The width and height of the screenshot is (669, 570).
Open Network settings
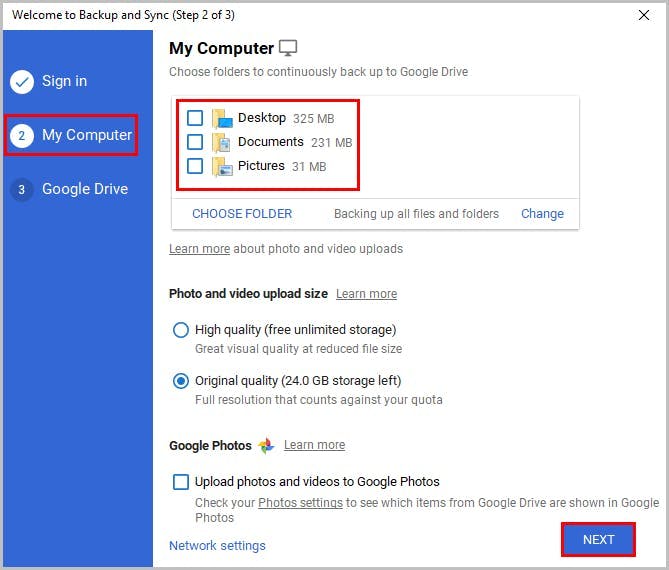217,546
